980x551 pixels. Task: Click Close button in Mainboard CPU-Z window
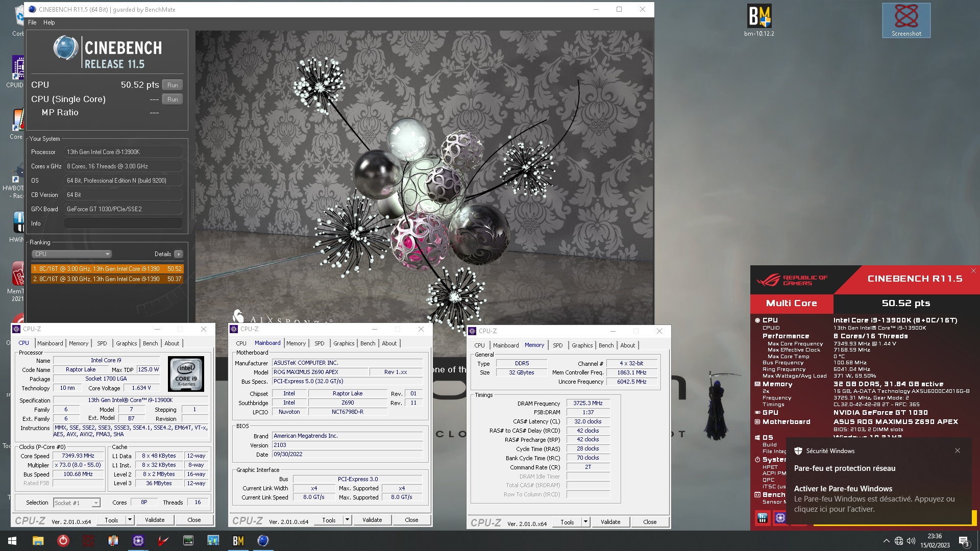pos(411,520)
